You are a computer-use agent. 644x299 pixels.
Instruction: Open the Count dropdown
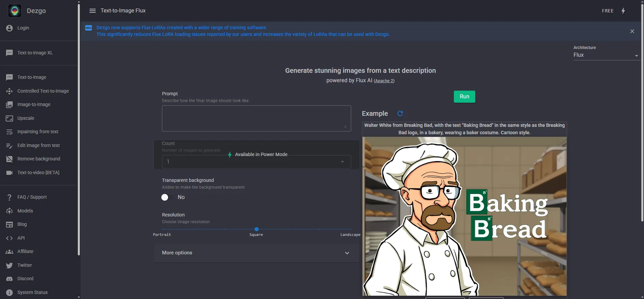tap(256, 161)
